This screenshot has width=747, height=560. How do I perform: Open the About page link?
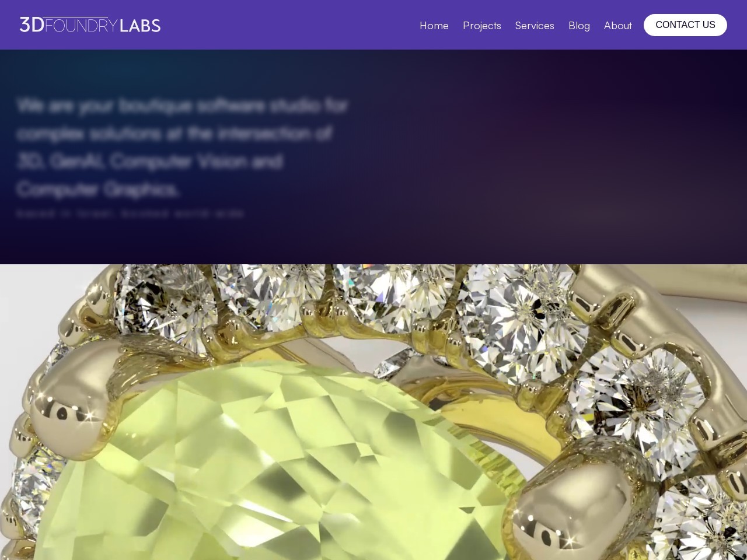pyautogui.click(x=618, y=25)
